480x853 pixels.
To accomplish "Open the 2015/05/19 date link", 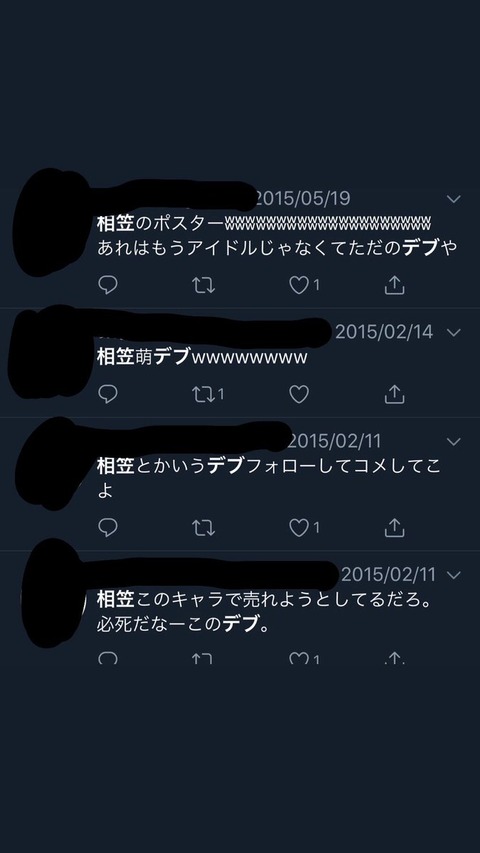I will coord(303,199).
